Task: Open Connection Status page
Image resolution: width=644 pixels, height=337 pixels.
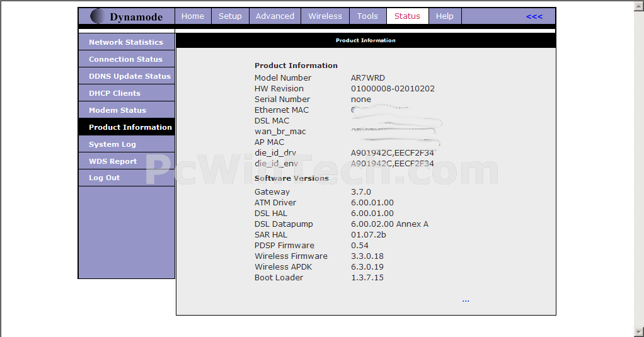Action: (127, 59)
